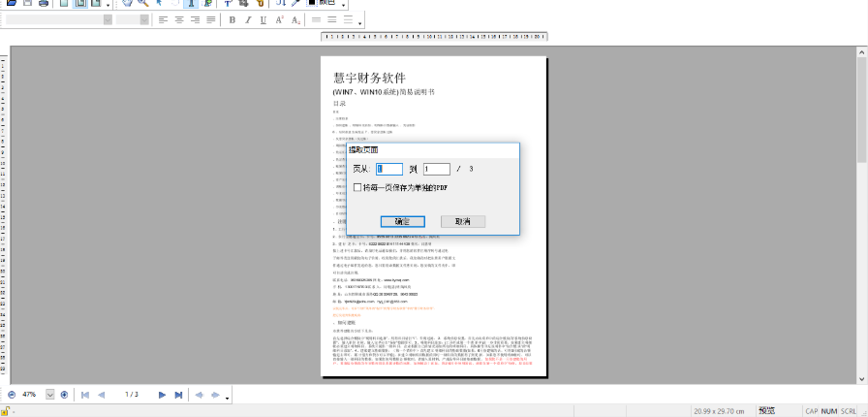Click the blue T add-text tool
This screenshot has width=868, height=417.
[x=228, y=3]
